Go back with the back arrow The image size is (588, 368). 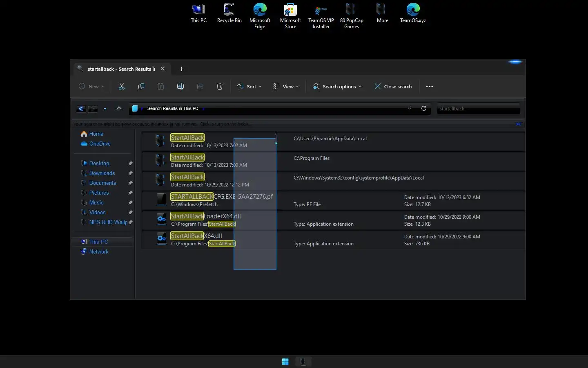click(81, 109)
